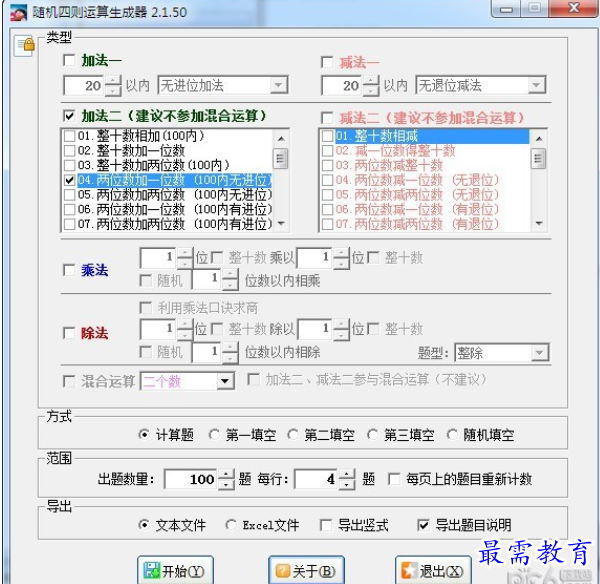This screenshot has height=584, width=600.
Task: Click the app icon in title bar
Action: point(18,12)
